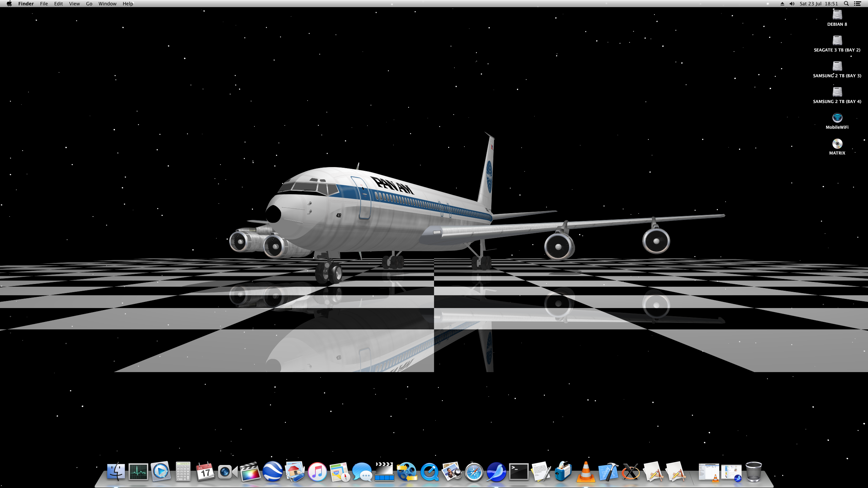
Task: Open Spotlight search magnifier
Action: pyautogui.click(x=846, y=4)
